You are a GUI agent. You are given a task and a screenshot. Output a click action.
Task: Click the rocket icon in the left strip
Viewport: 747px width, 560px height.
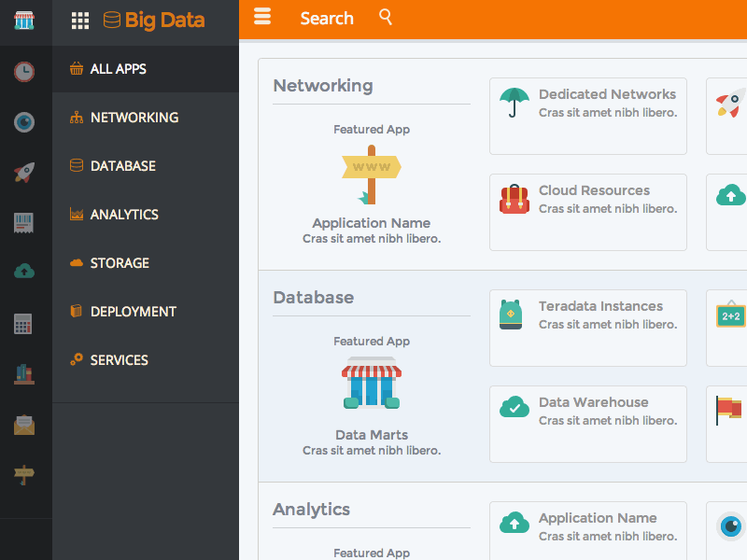coord(24,172)
